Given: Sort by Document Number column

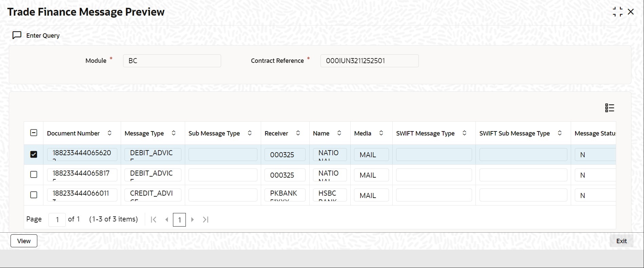Looking at the screenshot, I should (110, 133).
